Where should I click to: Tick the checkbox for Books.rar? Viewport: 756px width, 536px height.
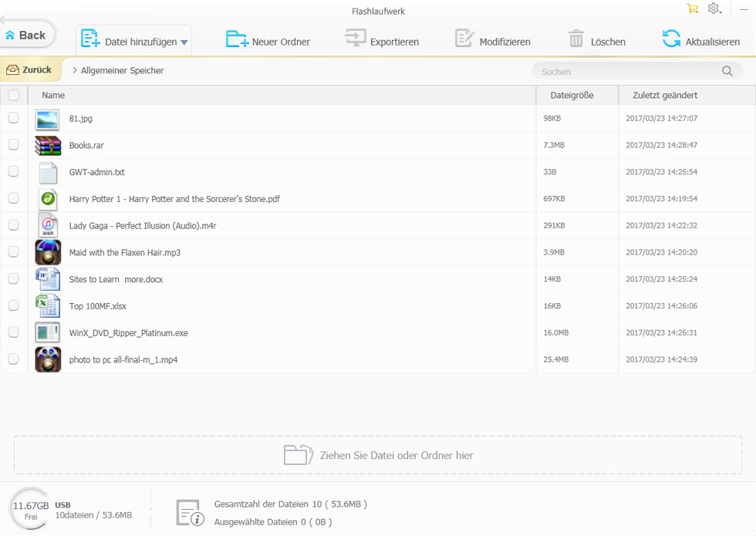click(13, 145)
